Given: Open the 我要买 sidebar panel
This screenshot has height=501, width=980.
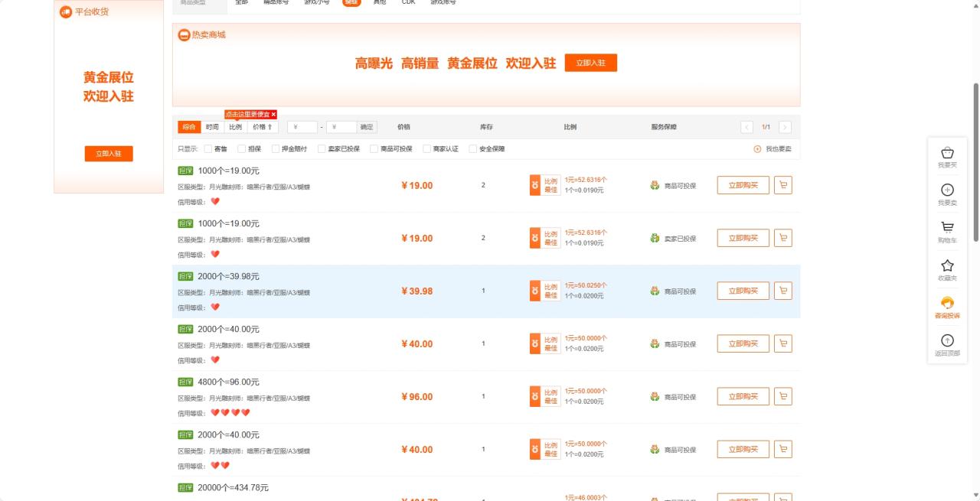Looking at the screenshot, I should click(947, 155).
